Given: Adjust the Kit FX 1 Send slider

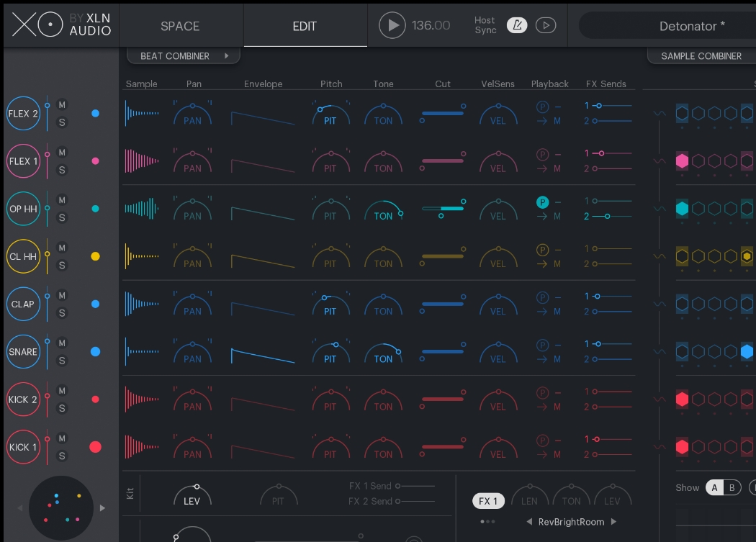Looking at the screenshot, I should coord(415,486).
